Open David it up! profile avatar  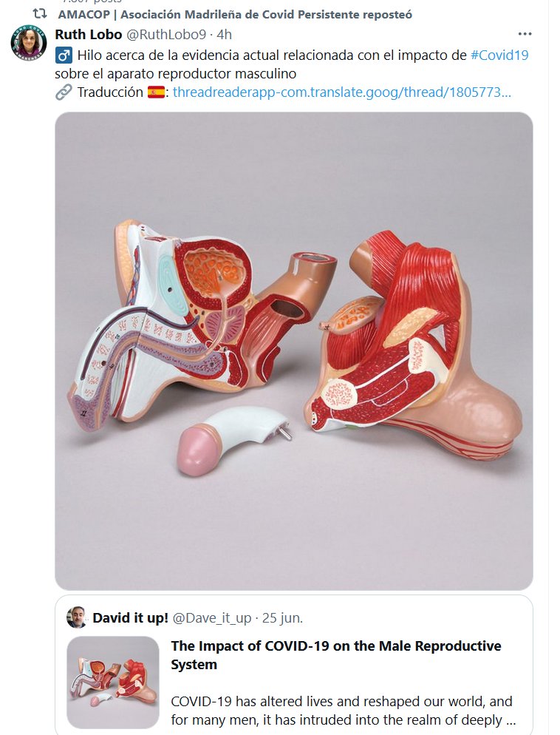77,617
